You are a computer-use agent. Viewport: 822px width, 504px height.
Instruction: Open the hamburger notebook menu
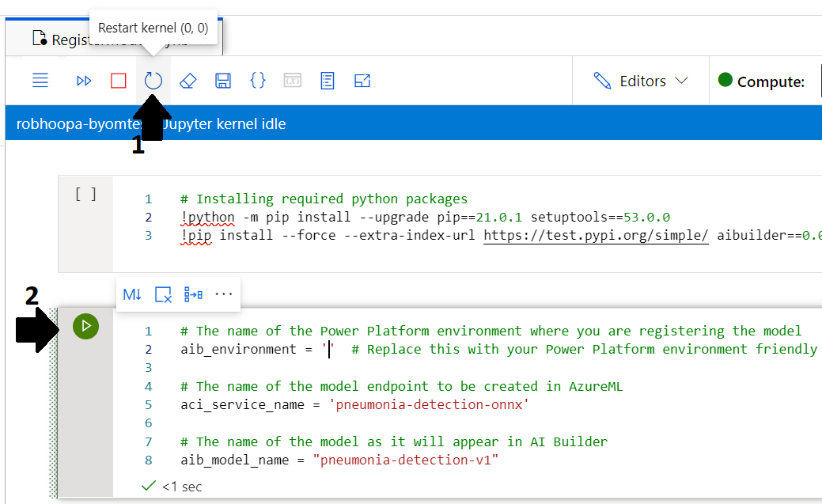[40, 80]
